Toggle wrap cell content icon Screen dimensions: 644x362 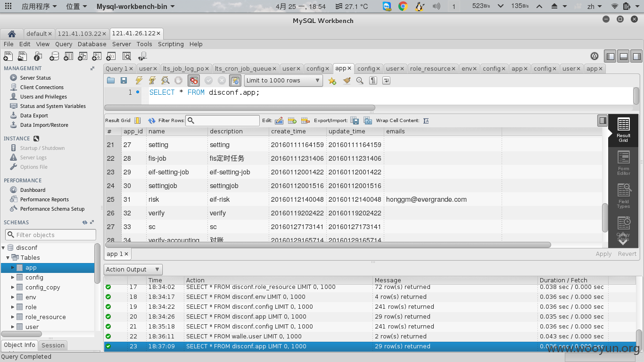(426, 121)
